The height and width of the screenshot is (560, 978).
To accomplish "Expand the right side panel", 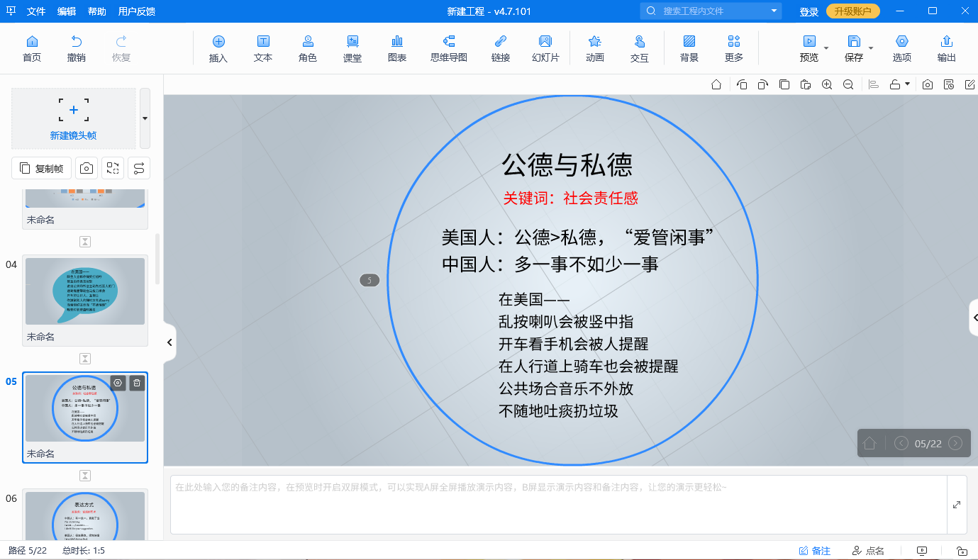I will [x=974, y=318].
